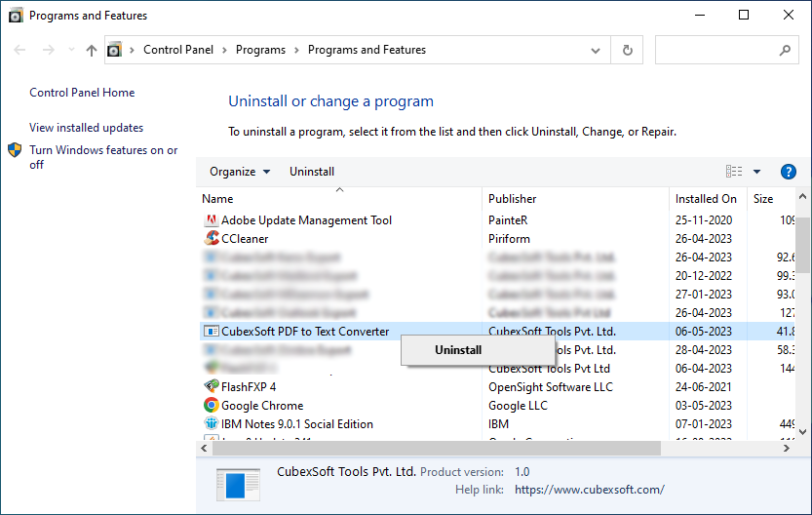Open help link https://www.cubexsoft.com/
The height and width of the screenshot is (515, 812).
pyautogui.click(x=590, y=490)
